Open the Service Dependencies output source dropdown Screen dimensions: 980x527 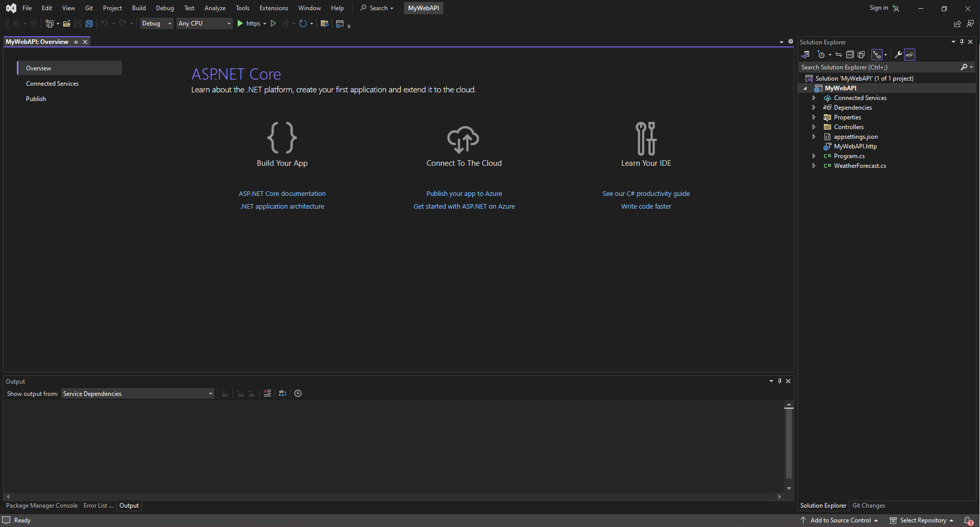pos(138,393)
